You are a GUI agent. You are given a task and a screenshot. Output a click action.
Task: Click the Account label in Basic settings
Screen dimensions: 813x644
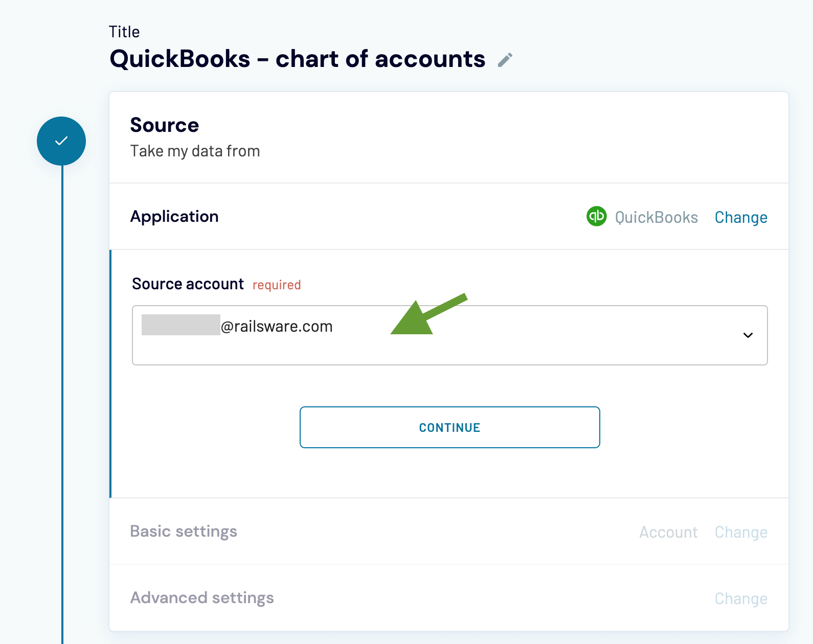click(668, 532)
